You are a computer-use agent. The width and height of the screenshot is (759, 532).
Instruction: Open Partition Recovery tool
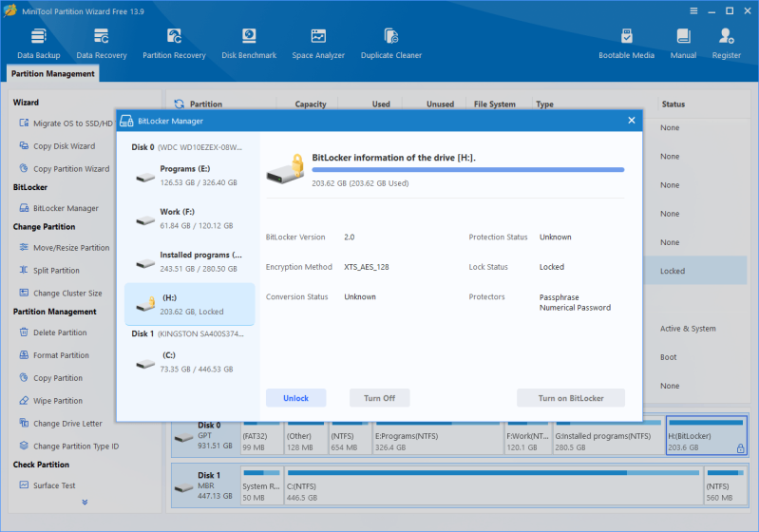coord(174,44)
